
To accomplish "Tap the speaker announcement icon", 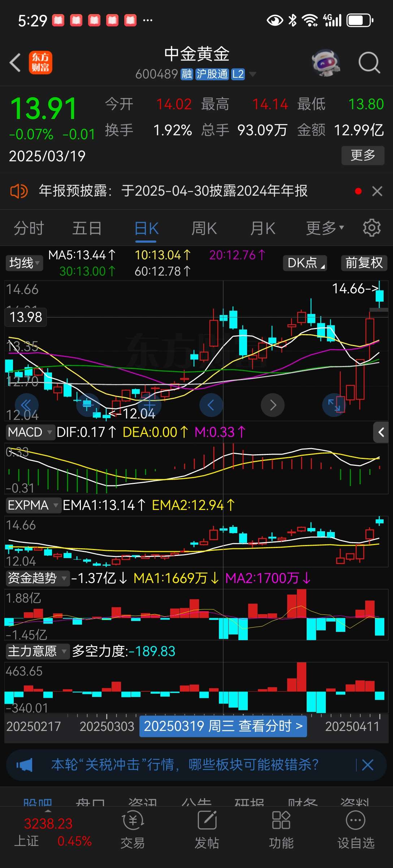I will 19,191.
